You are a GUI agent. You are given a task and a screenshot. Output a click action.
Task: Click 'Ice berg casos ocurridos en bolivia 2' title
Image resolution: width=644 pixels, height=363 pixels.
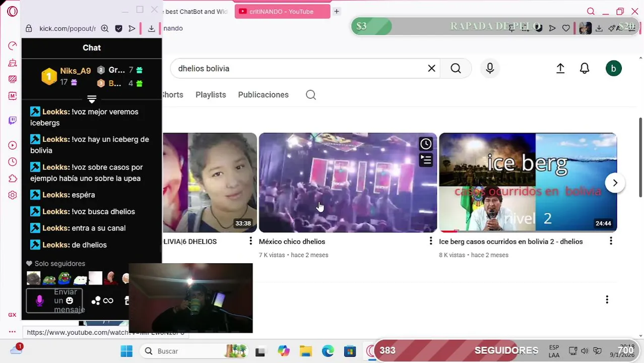point(511,241)
